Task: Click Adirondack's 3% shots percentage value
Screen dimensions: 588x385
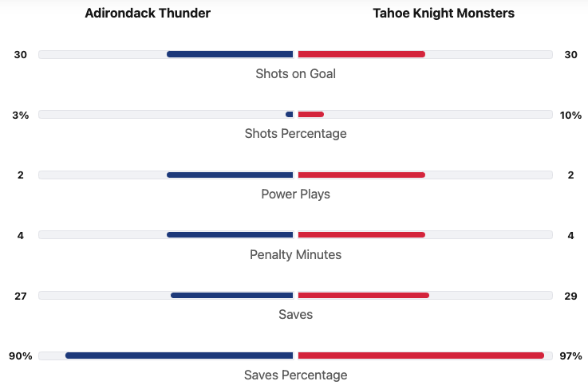Action: coord(21,115)
